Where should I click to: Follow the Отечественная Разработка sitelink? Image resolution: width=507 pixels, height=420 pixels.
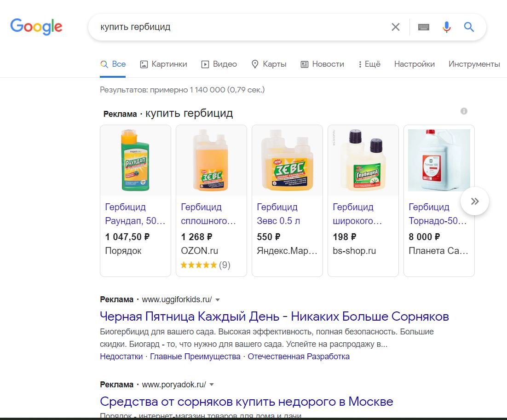(x=299, y=357)
